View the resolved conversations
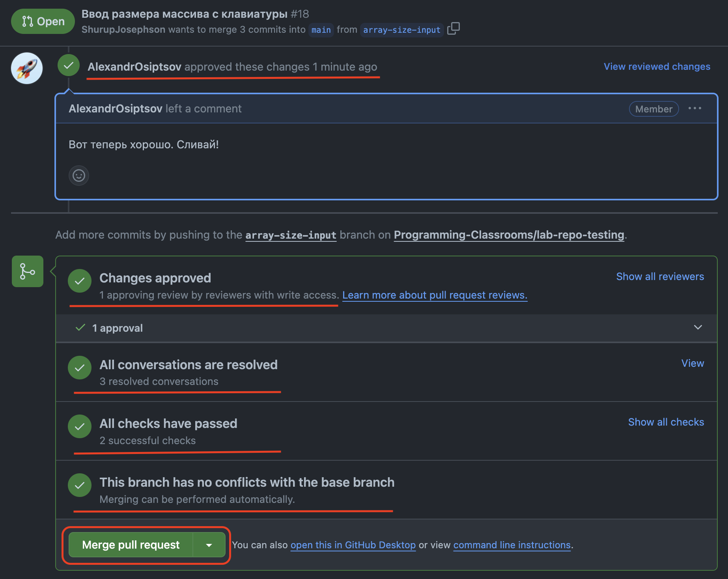 pos(693,363)
